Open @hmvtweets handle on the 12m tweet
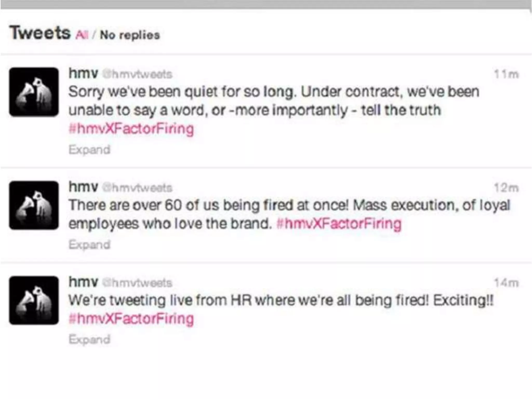Viewport: 532px width, 399px height. click(x=137, y=188)
